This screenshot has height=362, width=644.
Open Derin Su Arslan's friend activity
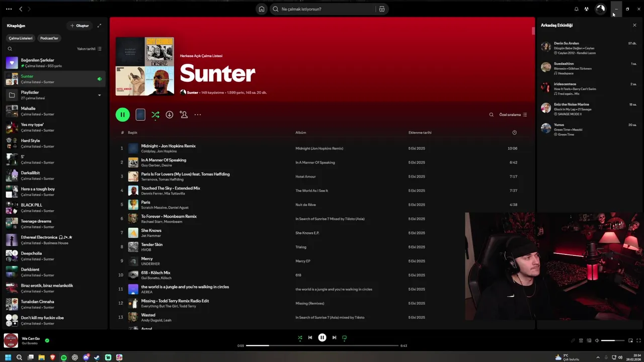[589, 48]
